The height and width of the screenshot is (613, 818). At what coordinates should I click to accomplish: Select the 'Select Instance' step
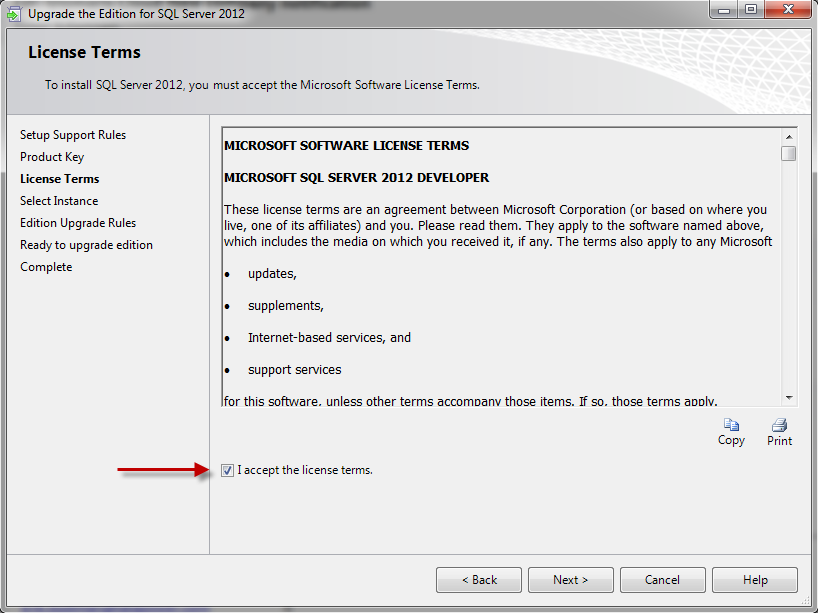(59, 201)
